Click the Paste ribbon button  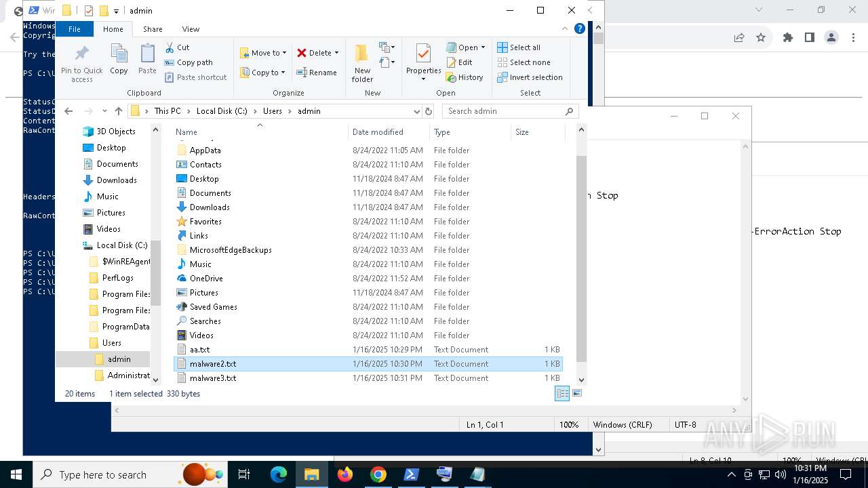[x=147, y=60]
